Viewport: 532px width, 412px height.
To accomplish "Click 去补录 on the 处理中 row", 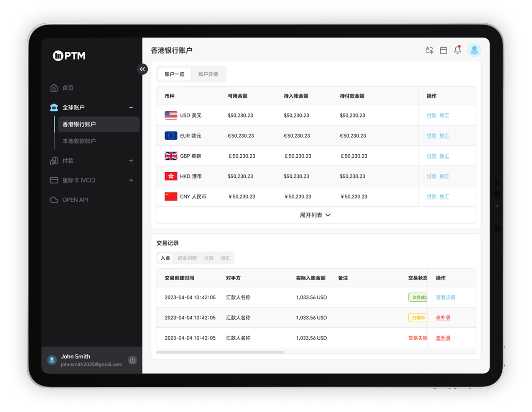I will point(443,317).
